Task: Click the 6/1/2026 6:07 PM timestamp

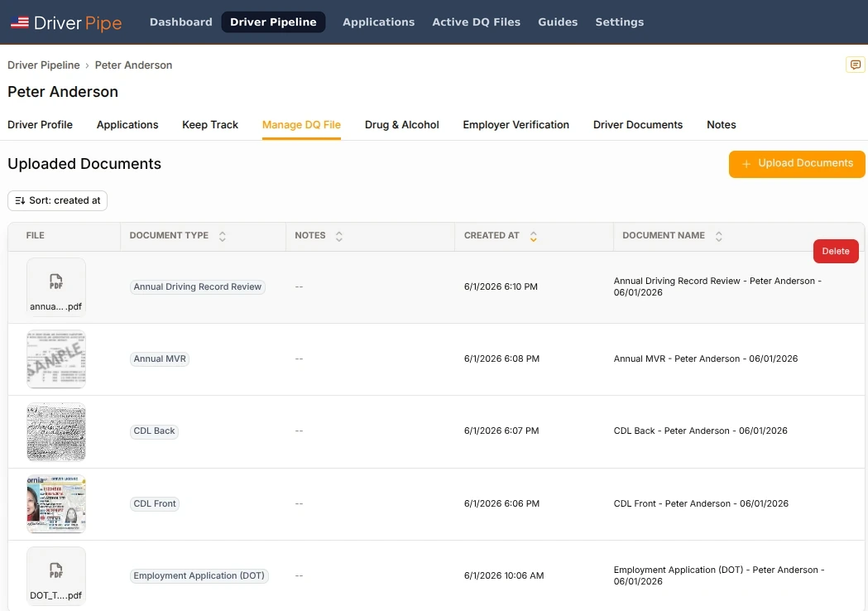Action: [501, 431]
